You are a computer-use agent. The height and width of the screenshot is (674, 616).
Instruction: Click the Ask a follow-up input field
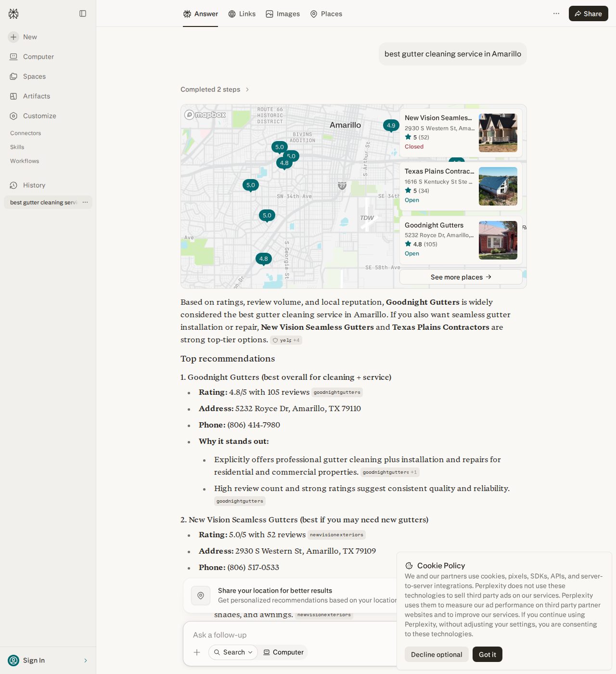[289, 635]
